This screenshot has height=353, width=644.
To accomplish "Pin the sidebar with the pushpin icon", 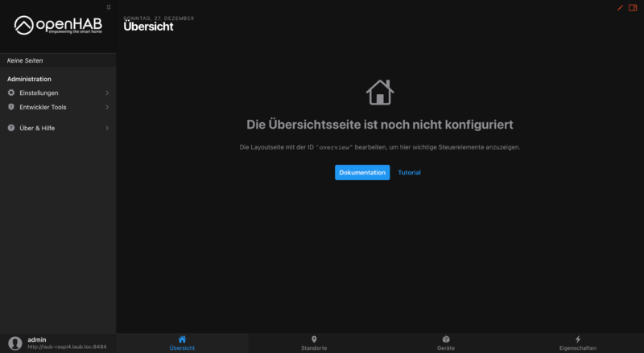I will [x=109, y=6].
